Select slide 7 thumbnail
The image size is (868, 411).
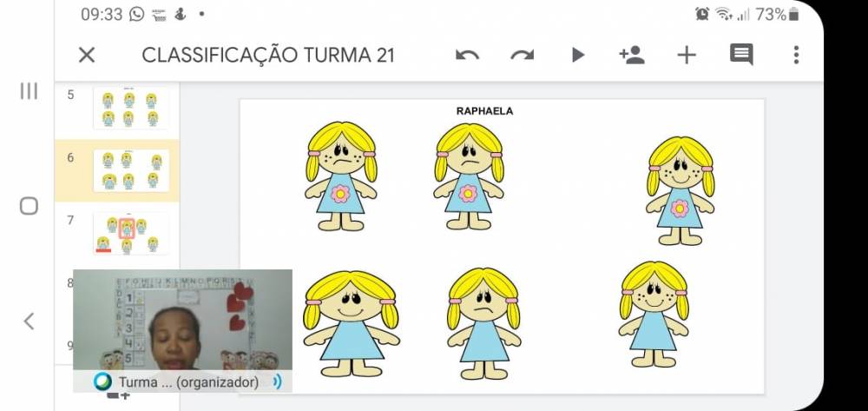click(x=130, y=233)
